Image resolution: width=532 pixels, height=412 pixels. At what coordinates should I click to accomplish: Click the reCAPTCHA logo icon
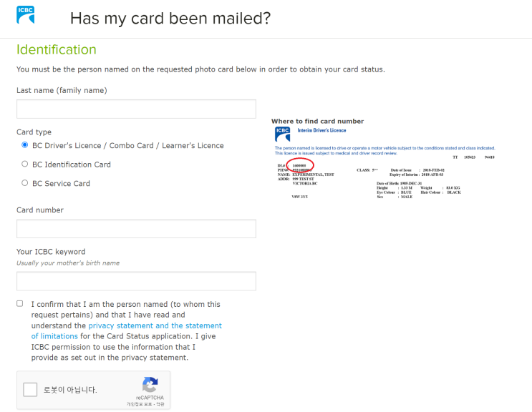coord(150,384)
